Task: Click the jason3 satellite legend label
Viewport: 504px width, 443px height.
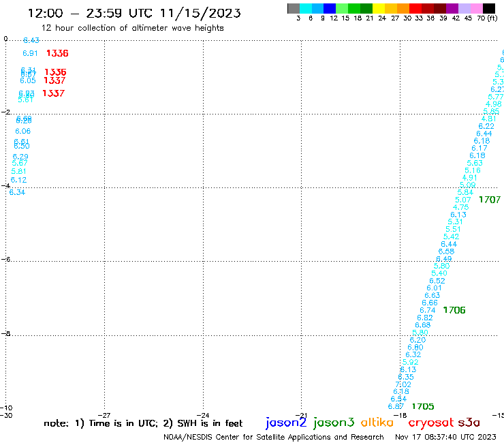Action: click(x=334, y=423)
